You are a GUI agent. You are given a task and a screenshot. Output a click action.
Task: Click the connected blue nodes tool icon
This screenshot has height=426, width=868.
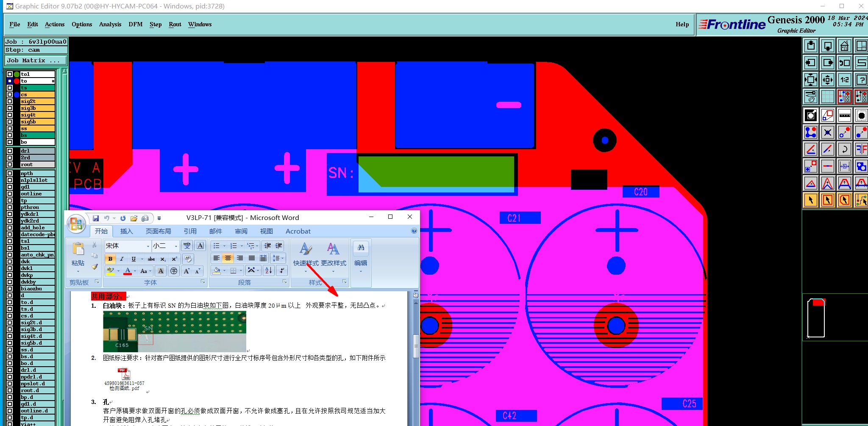click(x=810, y=132)
